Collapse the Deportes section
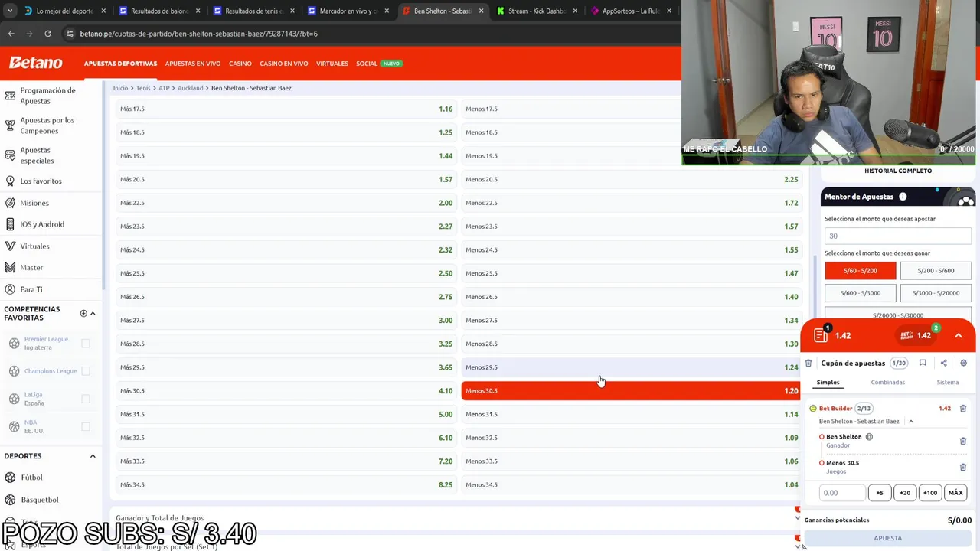The width and height of the screenshot is (980, 551). (x=93, y=456)
